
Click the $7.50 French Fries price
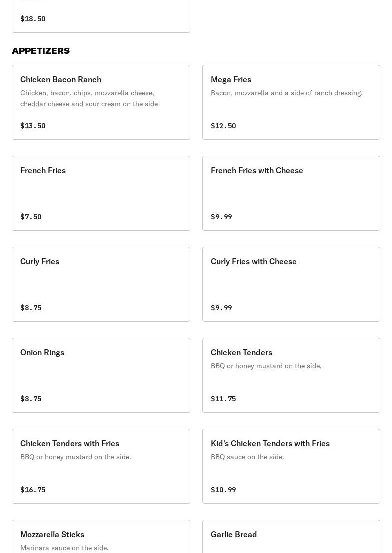tap(31, 217)
